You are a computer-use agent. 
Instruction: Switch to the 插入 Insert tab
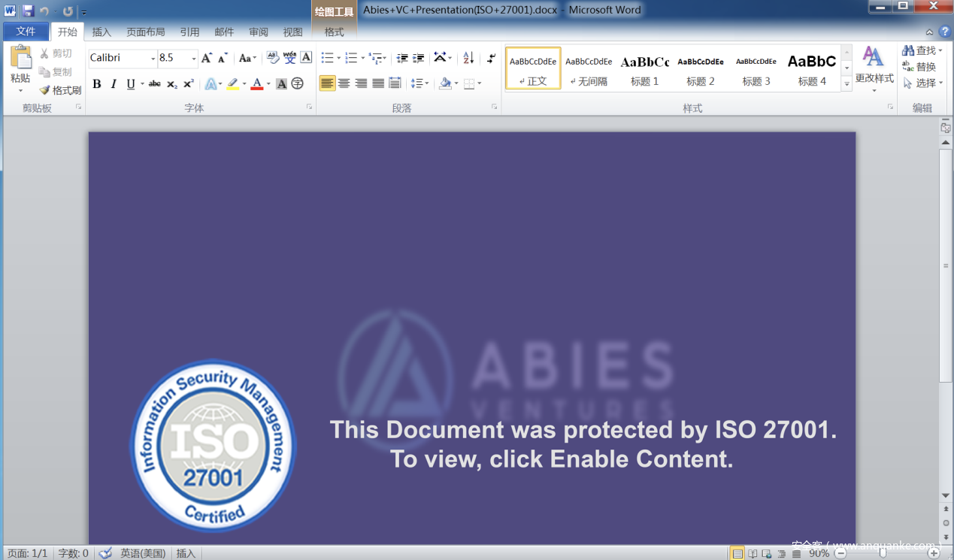pyautogui.click(x=101, y=32)
